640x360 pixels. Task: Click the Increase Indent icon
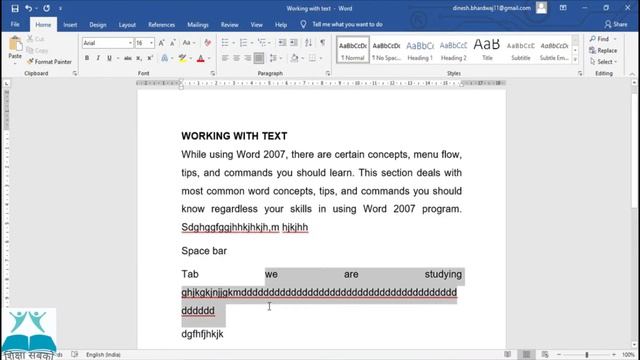click(293, 43)
